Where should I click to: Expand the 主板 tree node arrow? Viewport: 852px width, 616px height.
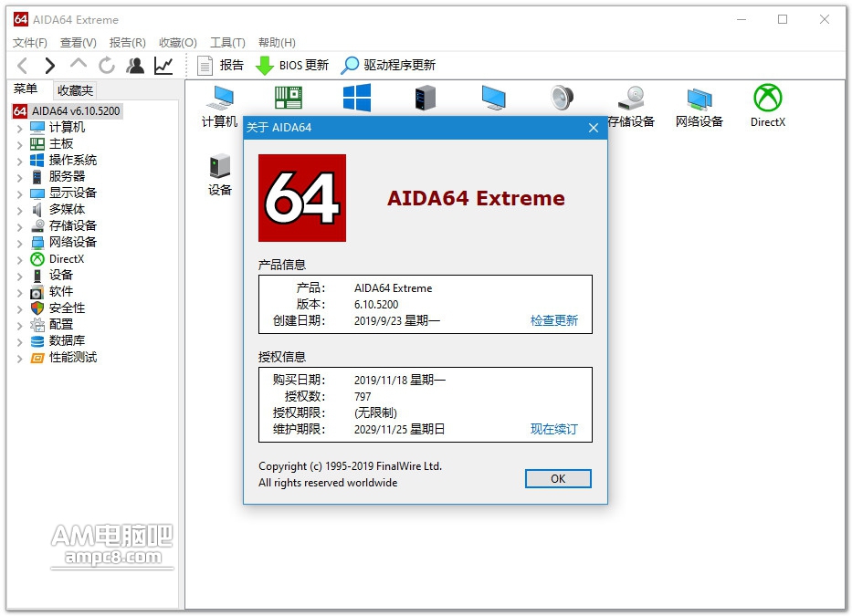[19, 144]
